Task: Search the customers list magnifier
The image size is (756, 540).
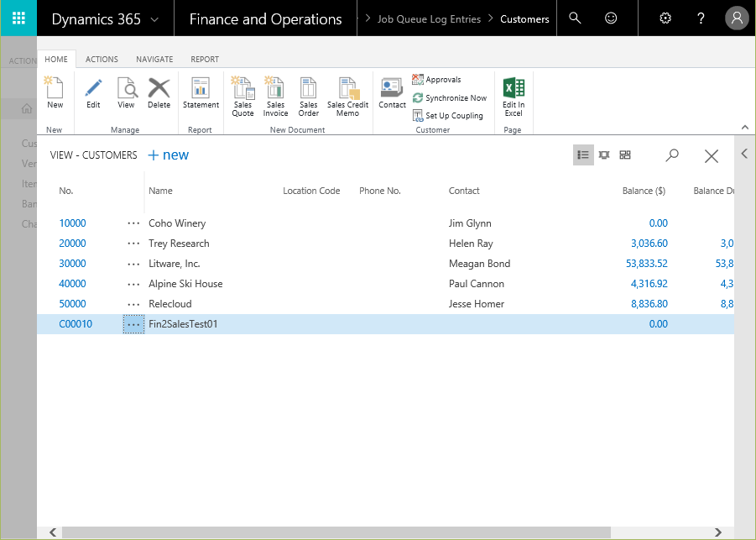Action: coord(672,155)
